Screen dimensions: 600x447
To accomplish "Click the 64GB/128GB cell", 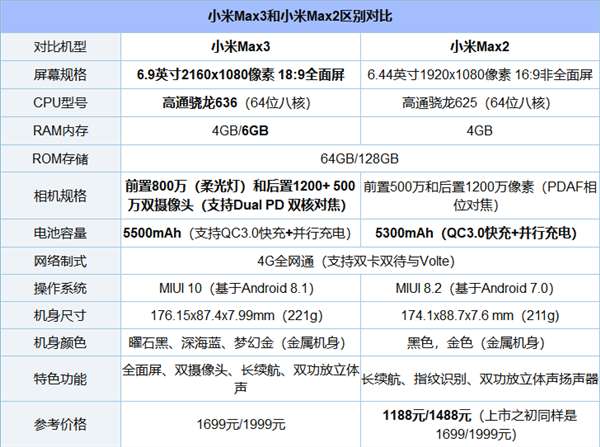I will coord(360,158).
